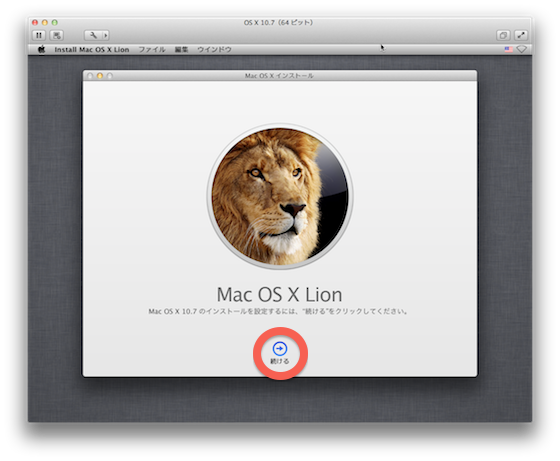560x461 pixels.
Task: Click the 続ける label under the arrow
Action: point(280,361)
